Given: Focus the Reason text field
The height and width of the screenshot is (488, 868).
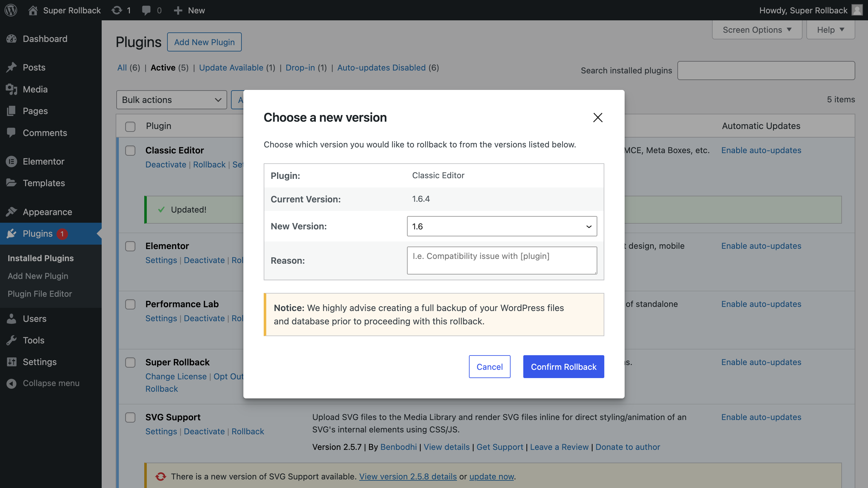Looking at the screenshot, I should point(502,261).
